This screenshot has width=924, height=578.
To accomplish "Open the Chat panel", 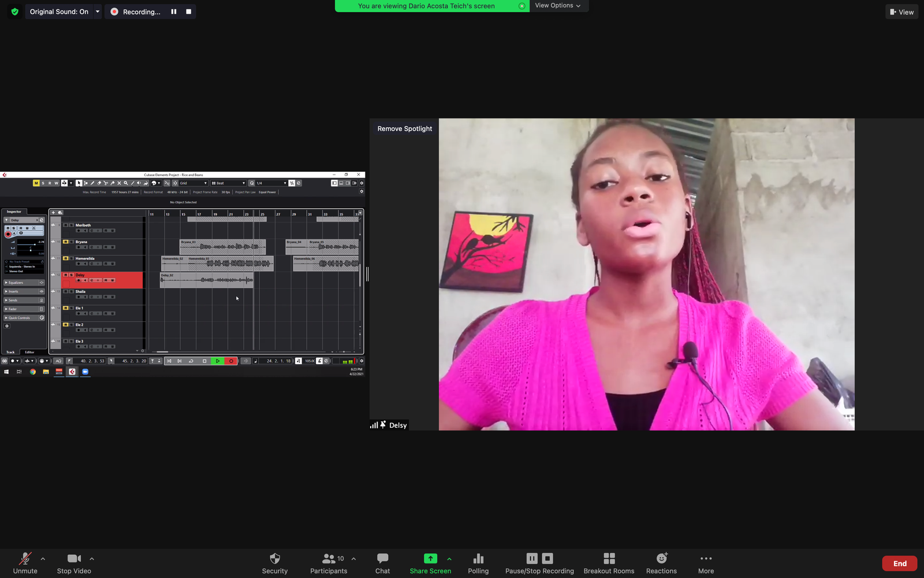I will [382, 558].
